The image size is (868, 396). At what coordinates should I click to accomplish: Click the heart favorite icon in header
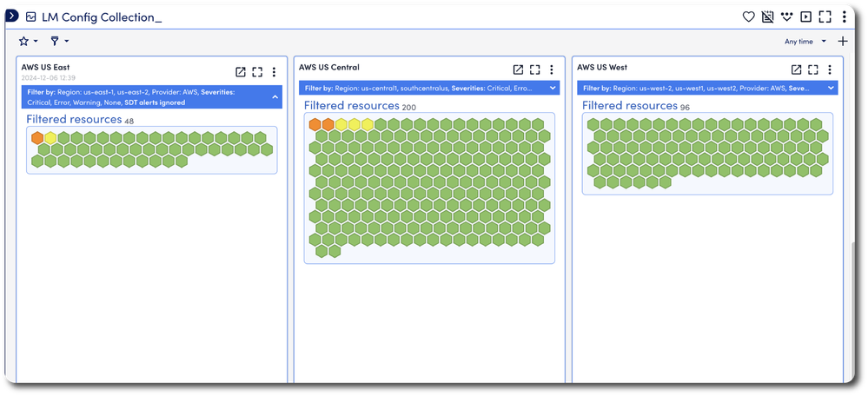coord(748,16)
